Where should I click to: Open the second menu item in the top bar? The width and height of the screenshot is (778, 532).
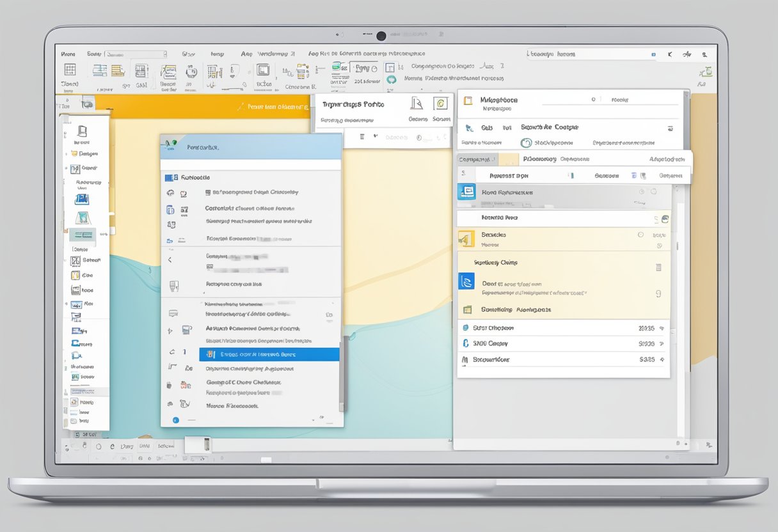pos(95,54)
